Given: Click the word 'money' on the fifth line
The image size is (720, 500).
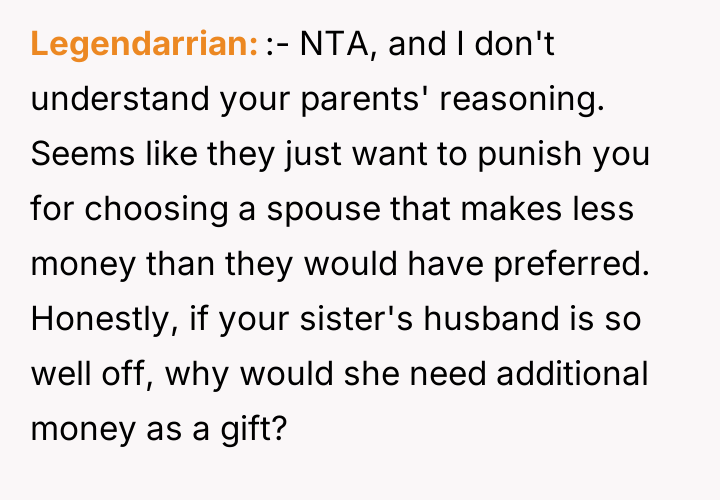Looking at the screenshot, I should click(77, 265).
